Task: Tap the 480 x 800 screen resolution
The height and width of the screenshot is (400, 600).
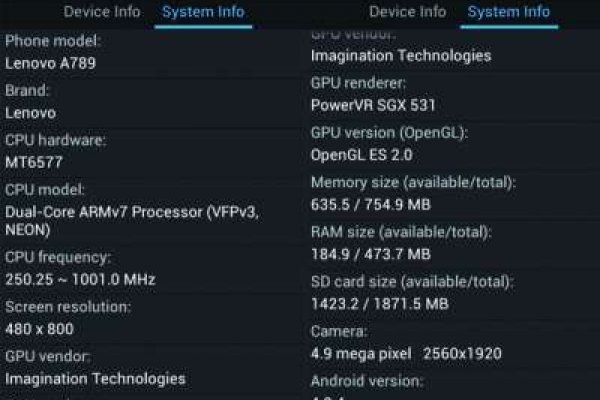Action: [x=39, y=329]
